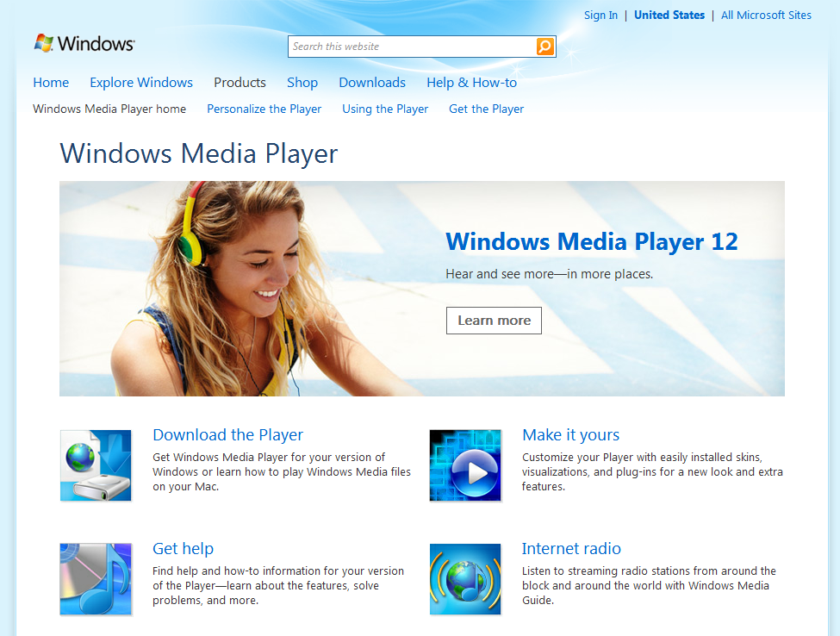
Task: Click the Sign In link
Action: [600, 15]
